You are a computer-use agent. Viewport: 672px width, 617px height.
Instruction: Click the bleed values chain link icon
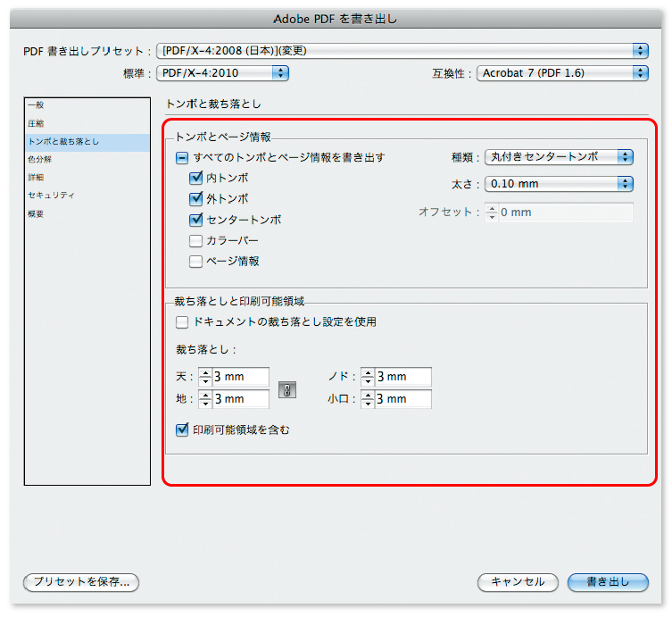pos(287,389)
